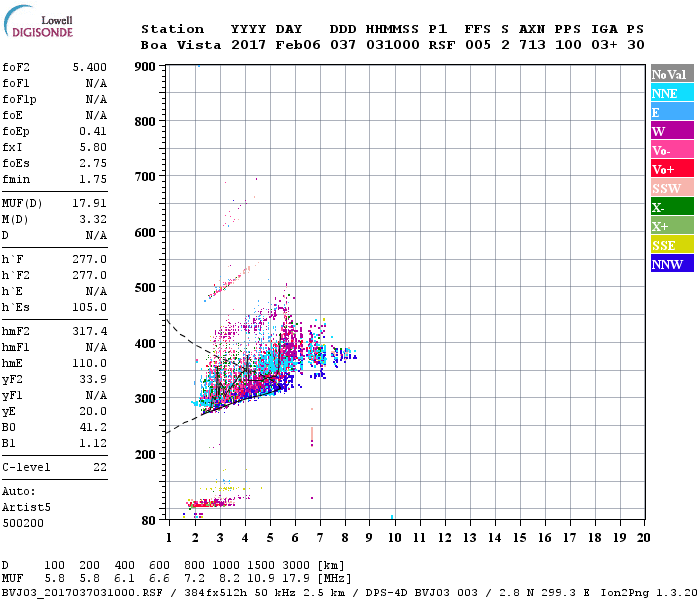Viewport: 700px width, 600px height.
Task: Select the Vo- pink legend swatch
Action: click(672, 150)
